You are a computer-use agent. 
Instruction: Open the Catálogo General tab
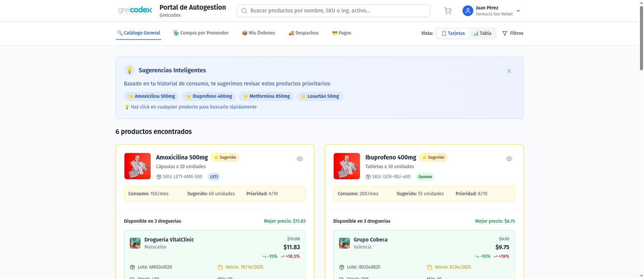(138, 33)
